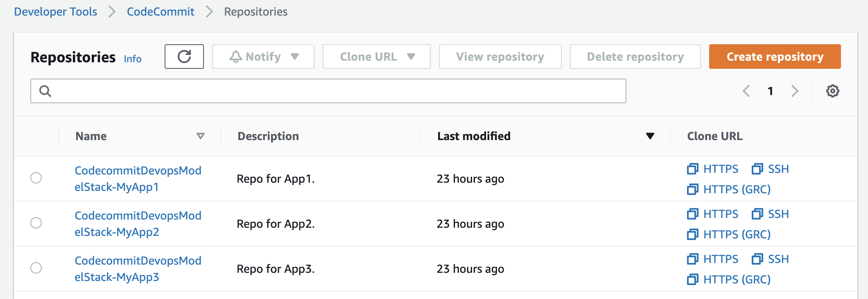868x299 pixels.
Task: Copy SSH clone URL for MyApp2
Action: (771, 214)
